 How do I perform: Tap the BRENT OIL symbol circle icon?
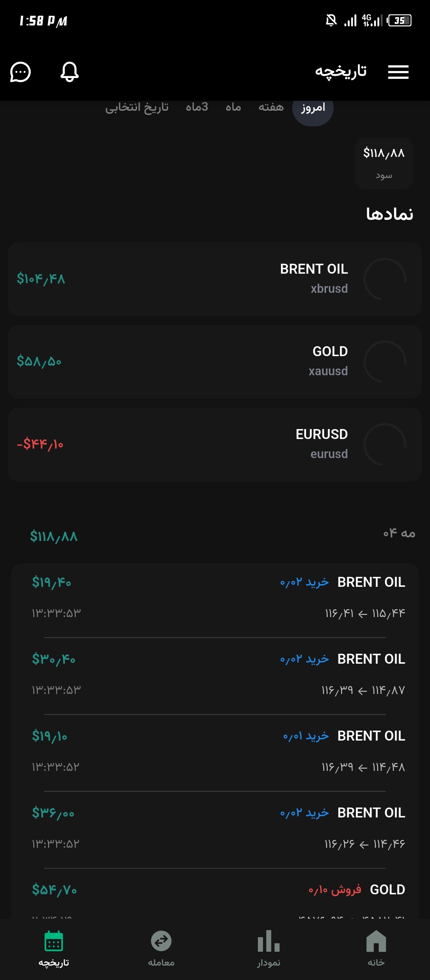[x=385, y=279]
